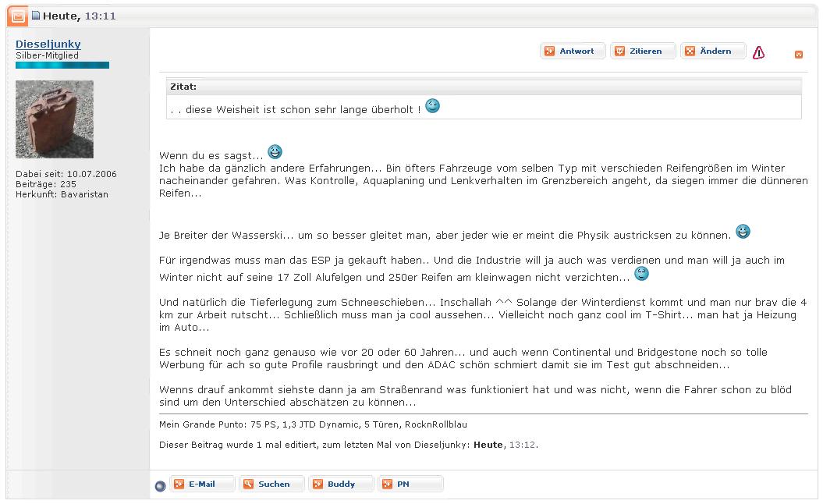Viewport: 823px width, 504px height.
Task: Click smiley after 'kleinwagen nicht verzichten...'
Action: (641, 274)
